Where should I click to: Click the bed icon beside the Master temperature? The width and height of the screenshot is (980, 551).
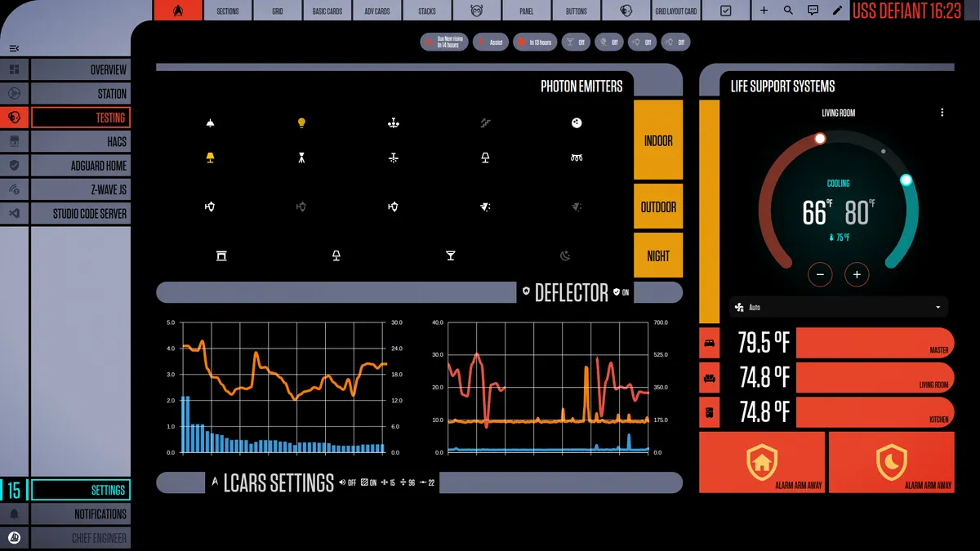pos(710,343)
